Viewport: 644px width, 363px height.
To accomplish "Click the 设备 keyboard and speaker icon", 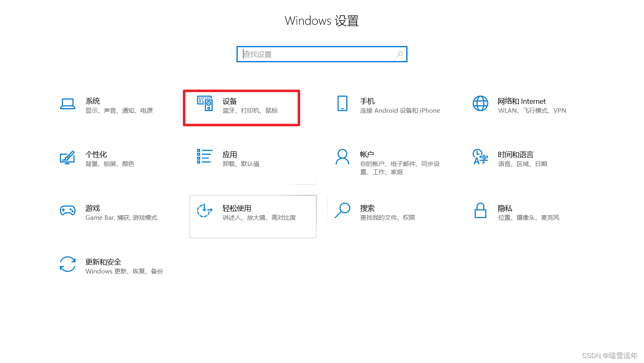I will pyautogui.click(x=205, y=103).
